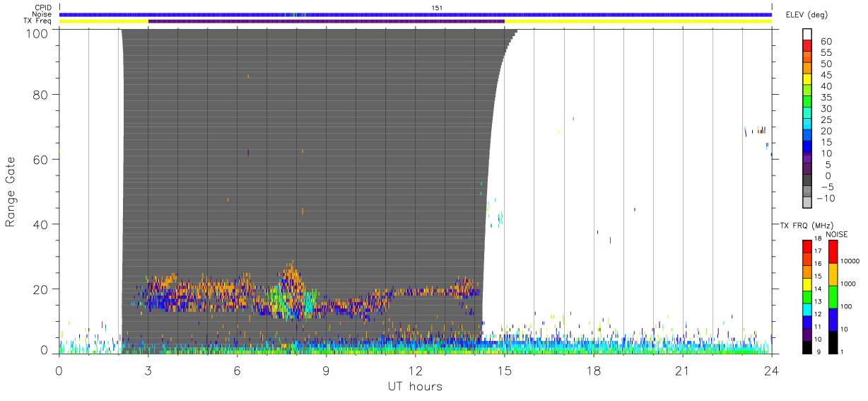Click the lightest gray bottom ELEV swatch

click(808, 203)
